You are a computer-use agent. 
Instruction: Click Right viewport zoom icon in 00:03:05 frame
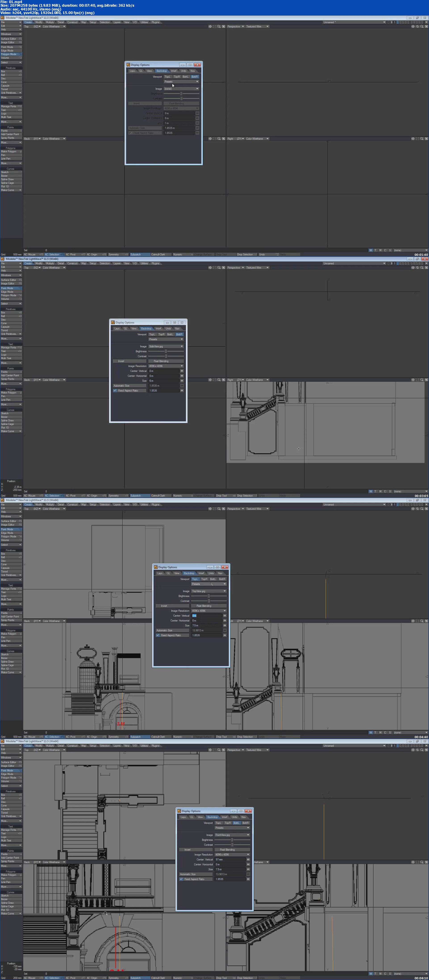(x=422, y=380)
